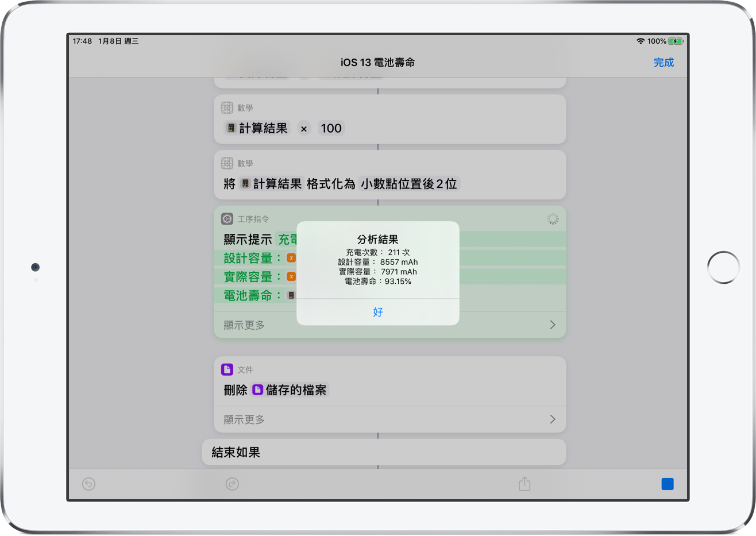
Task: Tap the 實際容量： 7971 mAh line
Action: 377,272
